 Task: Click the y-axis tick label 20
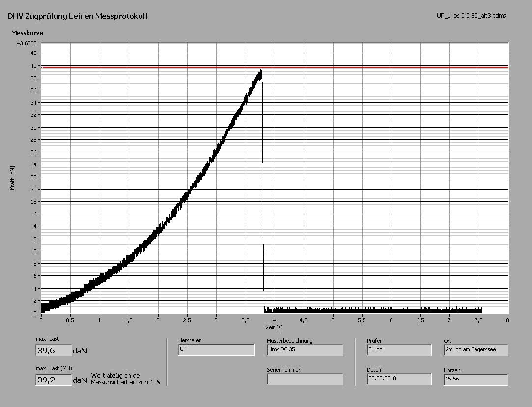tap(33, 189)
